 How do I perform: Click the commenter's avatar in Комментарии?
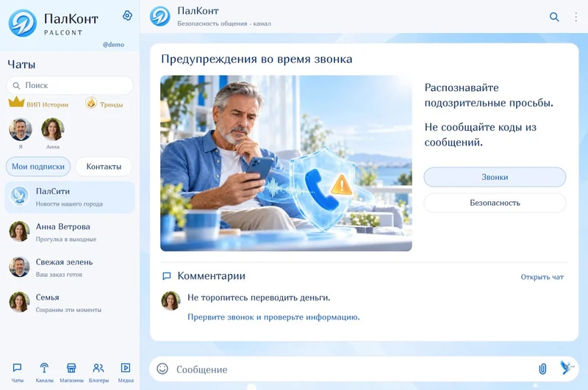click(x=171, y=301)
